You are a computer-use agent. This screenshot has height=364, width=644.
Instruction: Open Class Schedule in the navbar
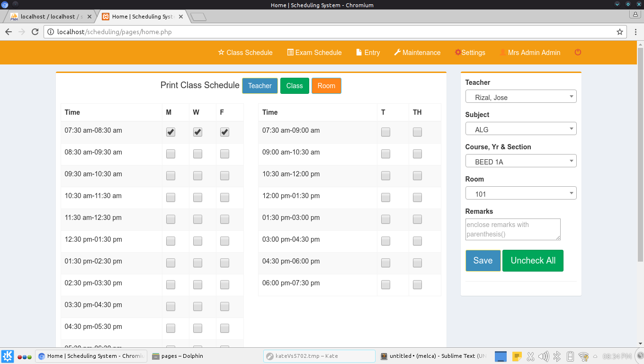coord(245,53)
